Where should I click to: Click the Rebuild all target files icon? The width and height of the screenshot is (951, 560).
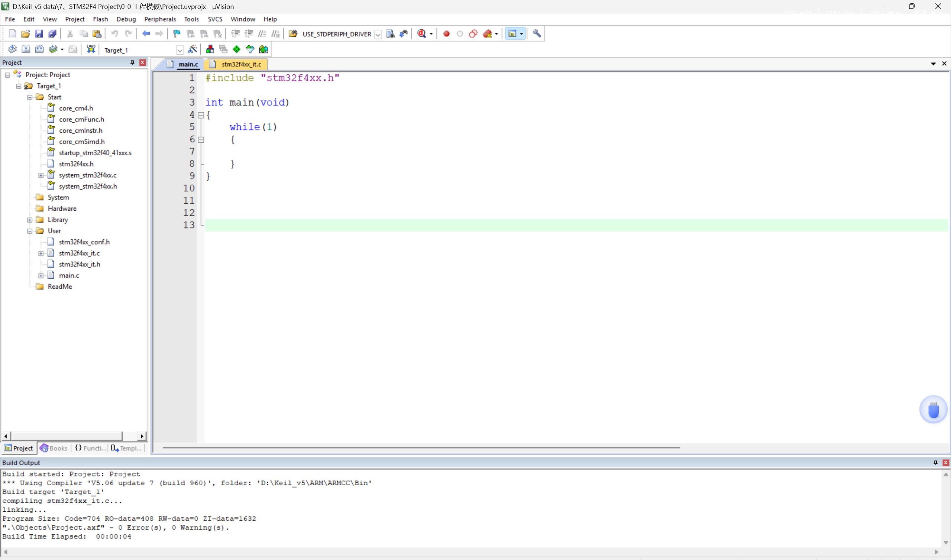39,49
